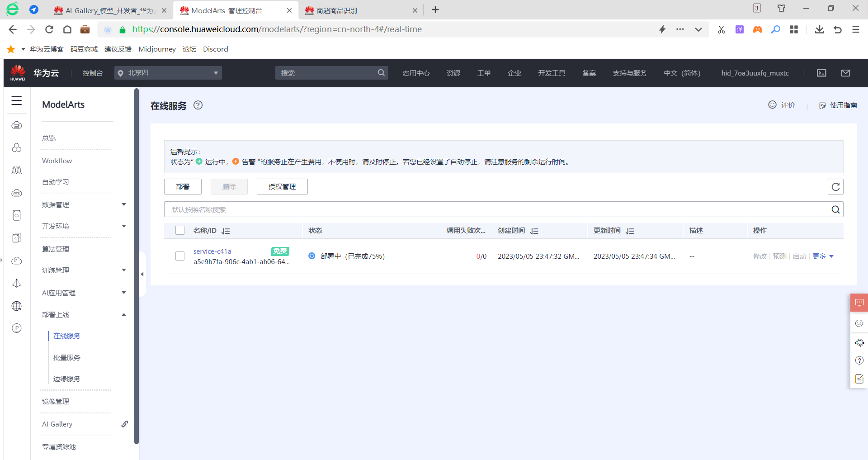This screenshot has width=868, height=460.
Task: Open 开发工具 in top nav
Action: (552, 73)
